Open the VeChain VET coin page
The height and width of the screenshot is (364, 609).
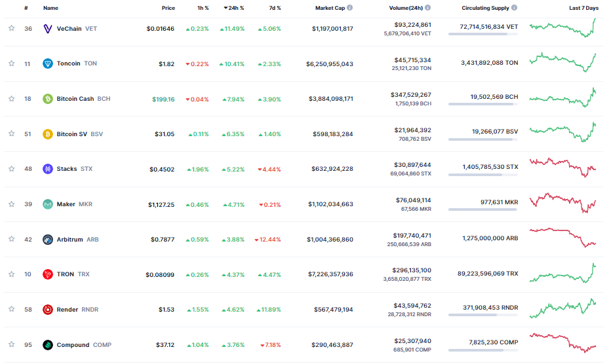pos(77,29)
